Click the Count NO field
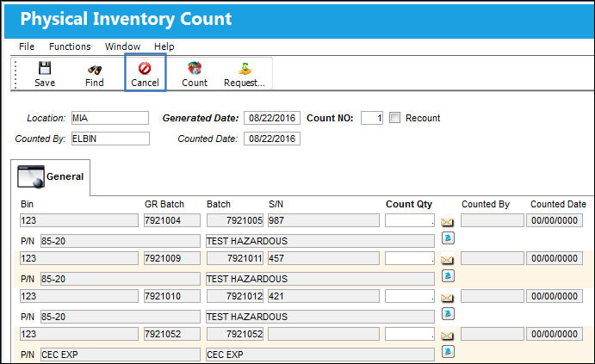The width and height of the screenshot is (595, 364). click(372, 118)
